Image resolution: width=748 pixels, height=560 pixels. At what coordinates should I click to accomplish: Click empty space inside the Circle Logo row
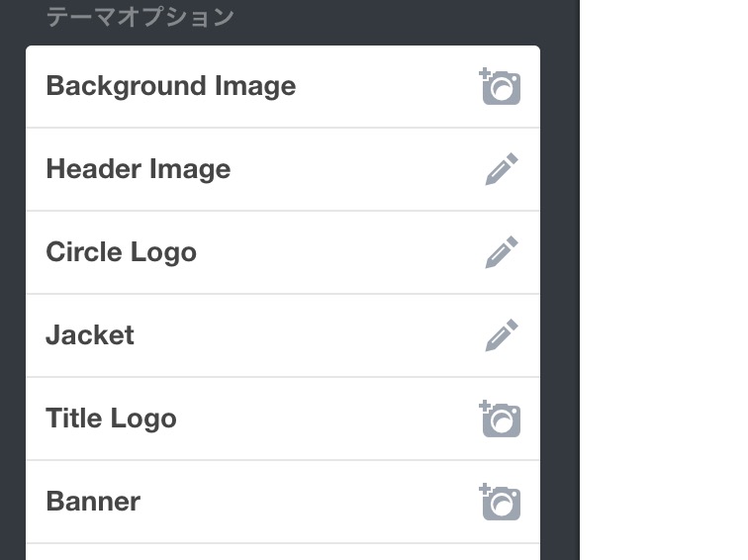tap(334, 252)
